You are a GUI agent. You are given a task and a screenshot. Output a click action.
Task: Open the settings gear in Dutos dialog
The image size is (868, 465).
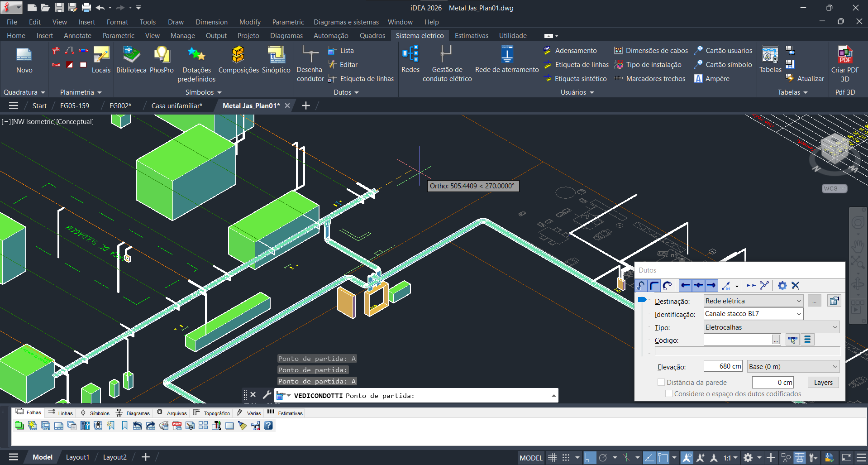coord(782,286)
